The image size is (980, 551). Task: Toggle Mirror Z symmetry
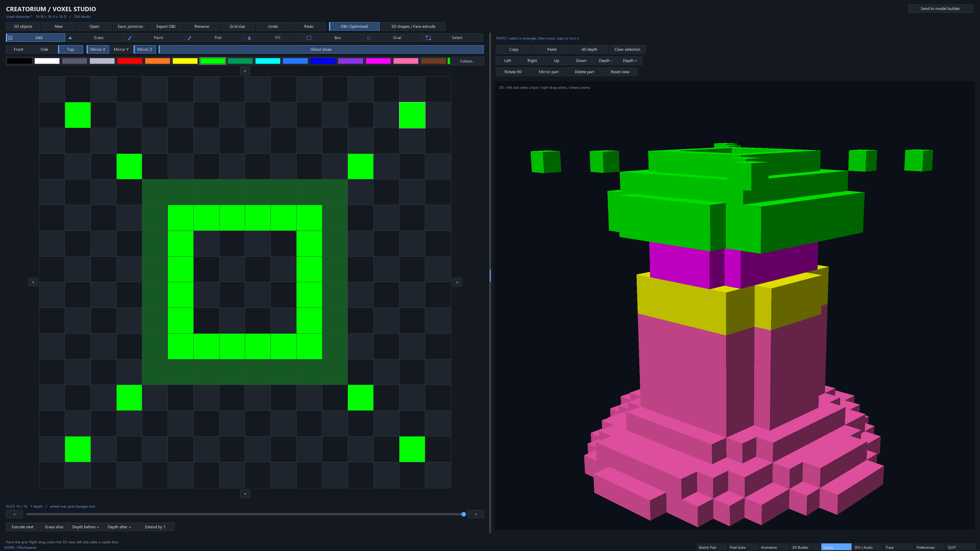tap(144, 49)
